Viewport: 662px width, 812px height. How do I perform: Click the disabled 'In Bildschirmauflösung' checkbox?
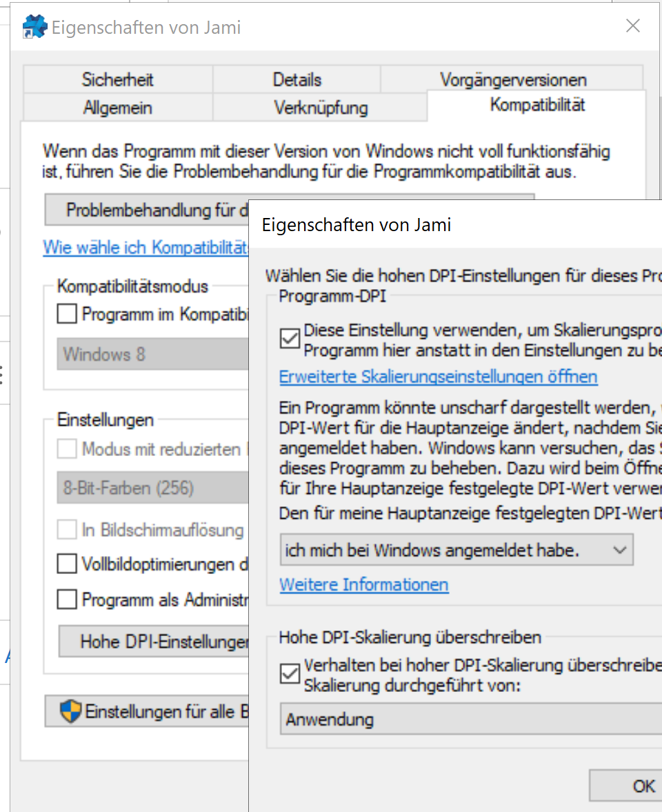pyautogui.click(x=67, y=529)
